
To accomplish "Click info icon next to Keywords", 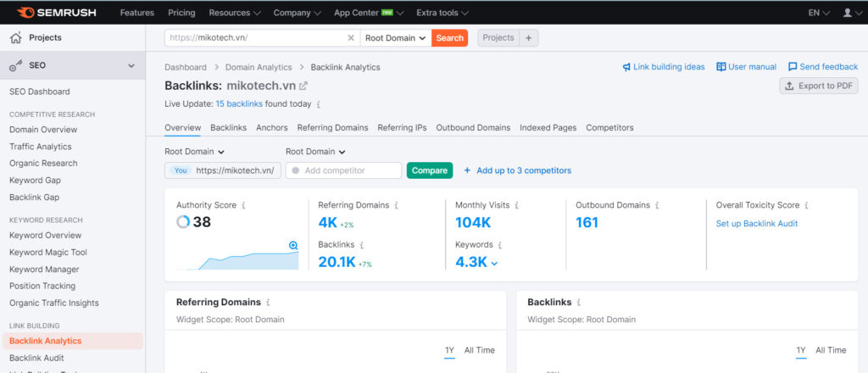I will point(499,245).
